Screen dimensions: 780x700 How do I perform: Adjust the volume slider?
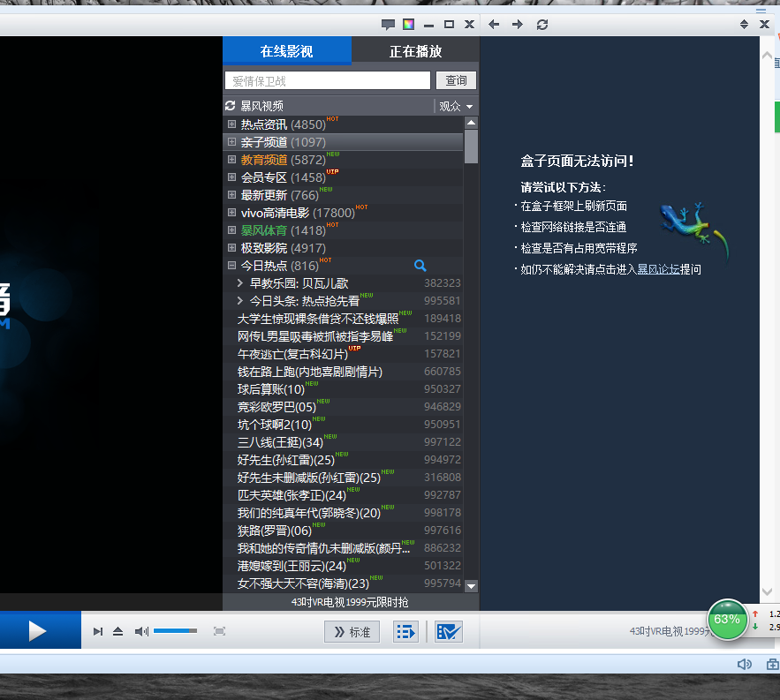175,631
